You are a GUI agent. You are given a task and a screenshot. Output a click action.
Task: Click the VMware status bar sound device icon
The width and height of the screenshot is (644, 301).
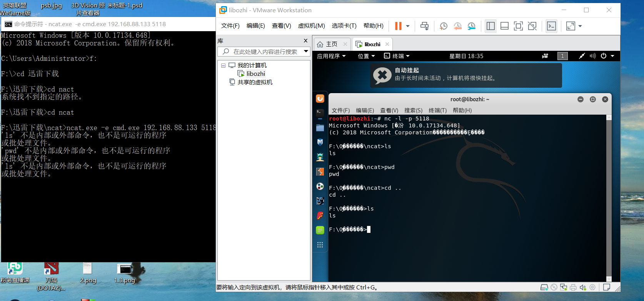tap(583, 287)
